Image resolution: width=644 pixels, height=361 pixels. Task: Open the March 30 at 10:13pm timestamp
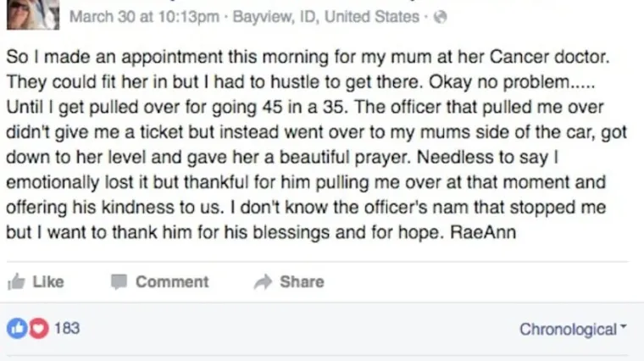coord(147,17)
